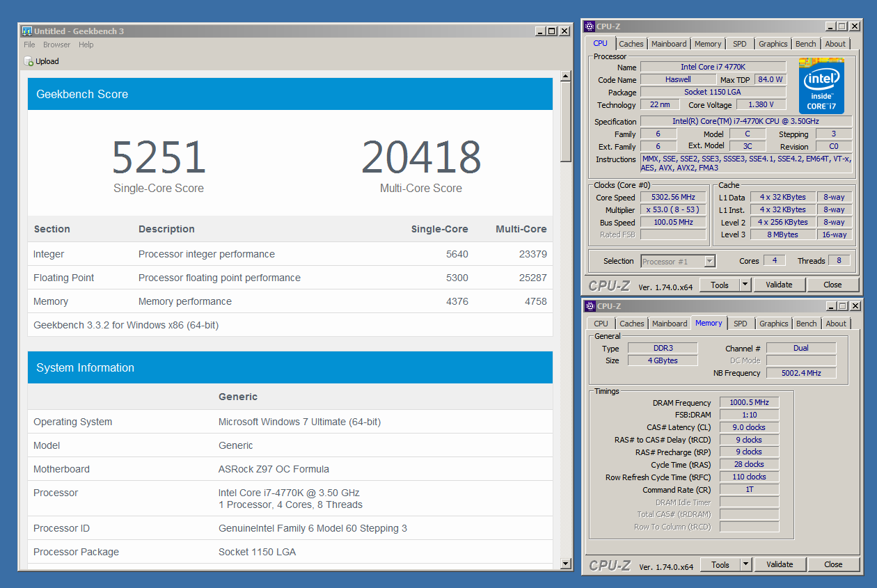Click the processor Name field Intel Core i7 4770K
Image resolution: width=877 pixels, height=588 pixels.
[x=713, y=67]
